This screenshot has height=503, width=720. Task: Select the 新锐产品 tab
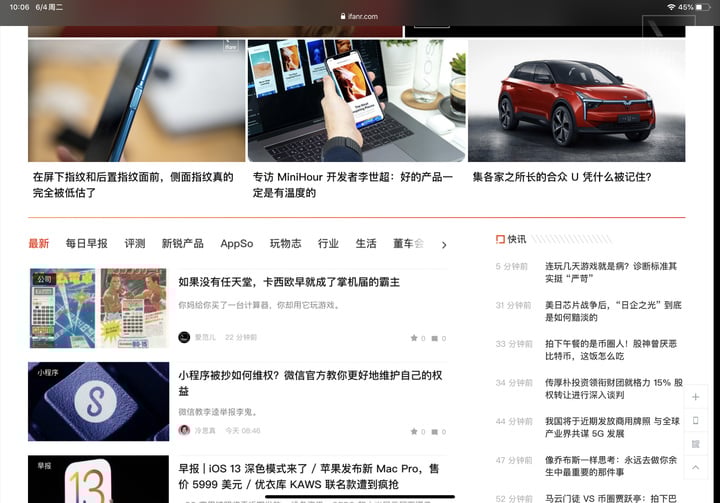tap(182, 244)
